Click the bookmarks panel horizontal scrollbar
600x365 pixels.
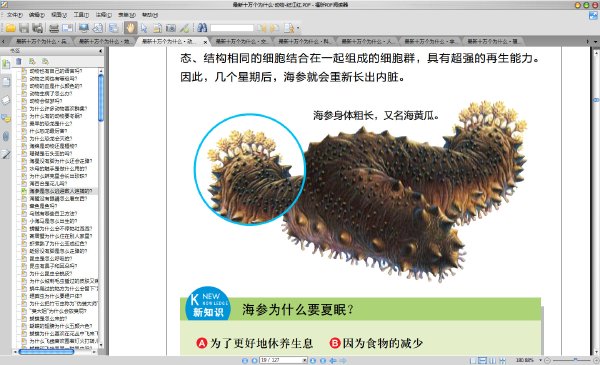pos(46,352)
